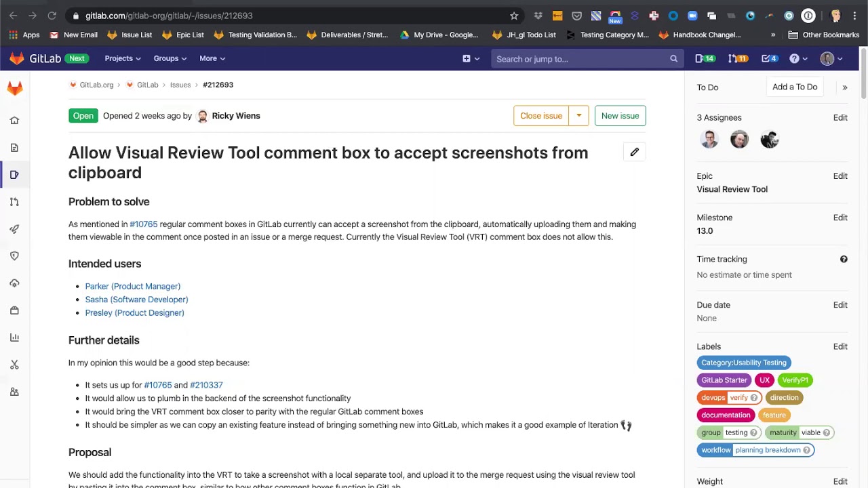
Task: Open merge requests counter showing 11
Action: coord(737,59)
